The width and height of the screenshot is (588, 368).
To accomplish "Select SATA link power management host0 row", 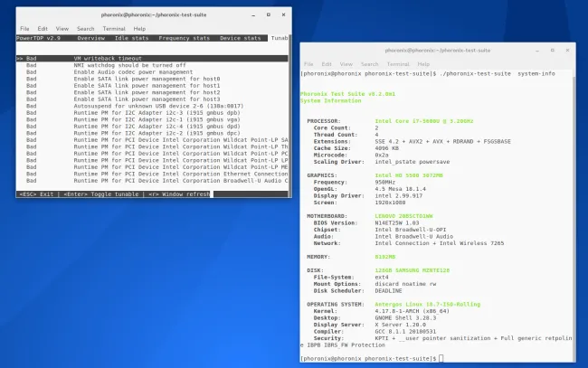I will [x=152, y=79].
